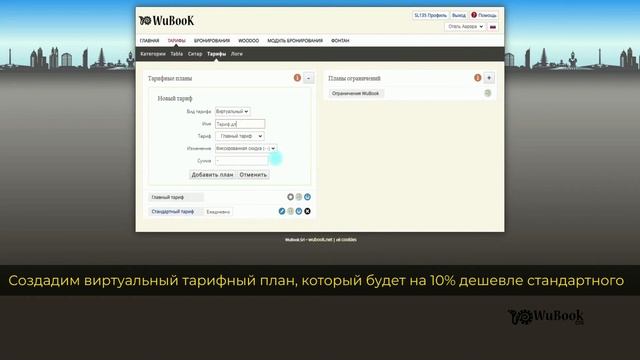
Task: Switch to the Сетар submenu tab
Action: pyautogui.click(x=195, y=54)
